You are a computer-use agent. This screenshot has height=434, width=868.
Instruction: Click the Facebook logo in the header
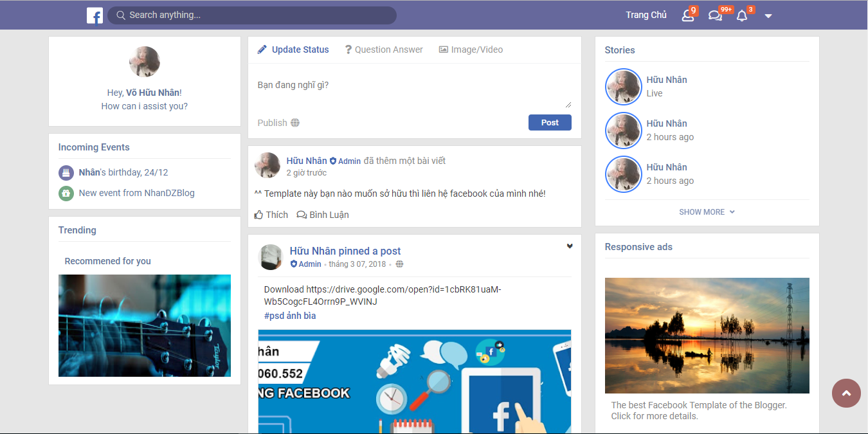pos(95,15)
